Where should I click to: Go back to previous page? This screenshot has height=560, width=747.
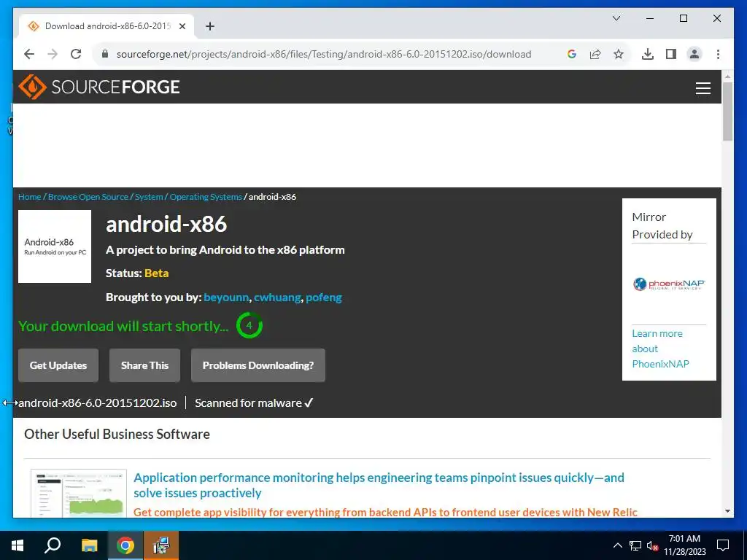click(x=29, y=54)
